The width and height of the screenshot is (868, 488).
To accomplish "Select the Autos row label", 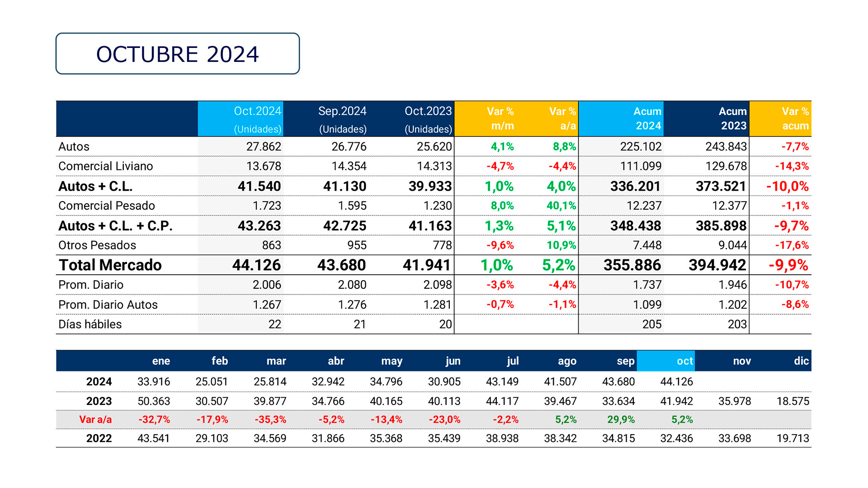I will 74,147.
